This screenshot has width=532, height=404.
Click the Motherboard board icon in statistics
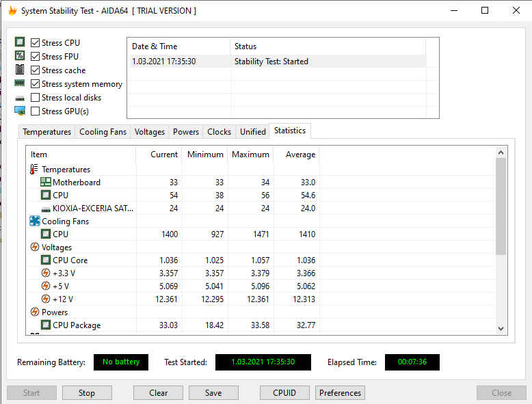click(x=45, y=182)
